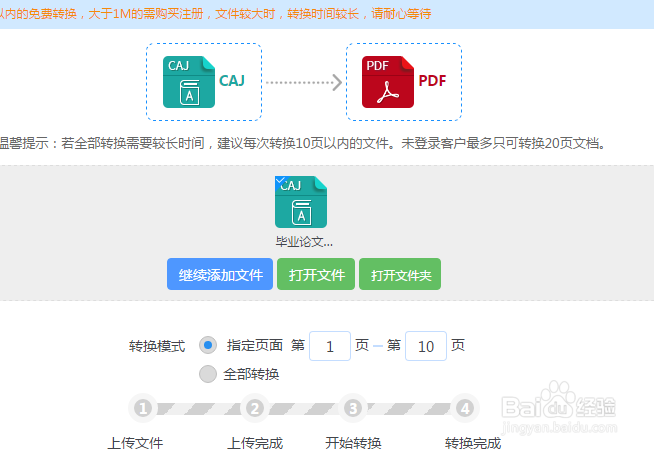Screen dimensions: 654x451
Task: Click the 上传文件 step label
Action: [x=135, y=443]
